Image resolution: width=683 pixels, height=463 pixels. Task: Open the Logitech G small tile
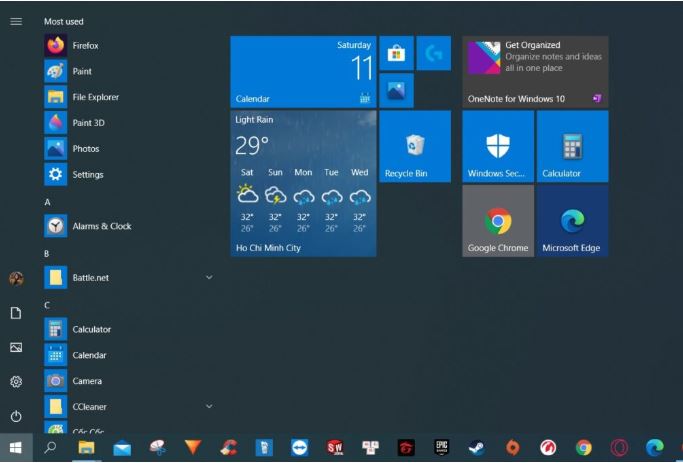pos(433,53)
